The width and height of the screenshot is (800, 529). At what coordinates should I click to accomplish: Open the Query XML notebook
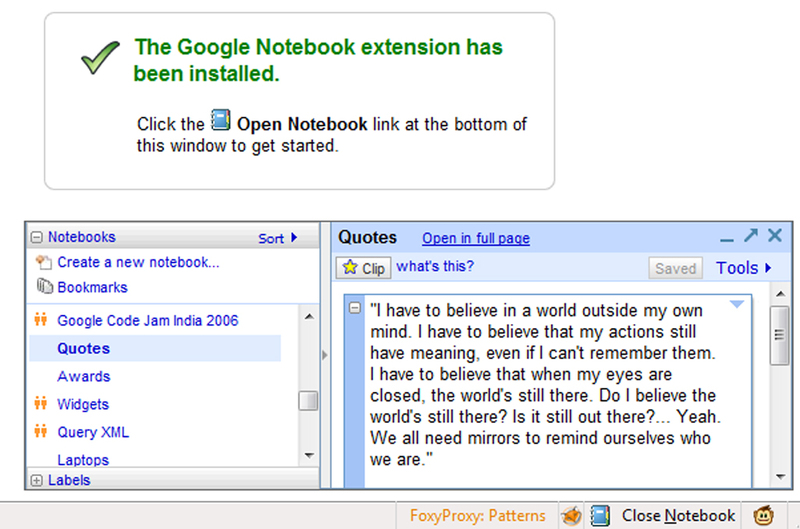93,432
